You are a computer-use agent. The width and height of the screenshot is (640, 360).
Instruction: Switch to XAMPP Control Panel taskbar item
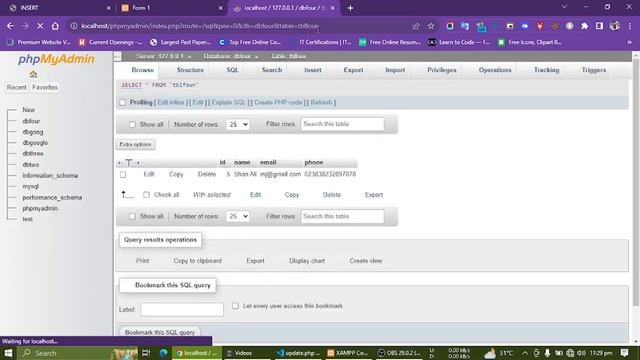348,353
